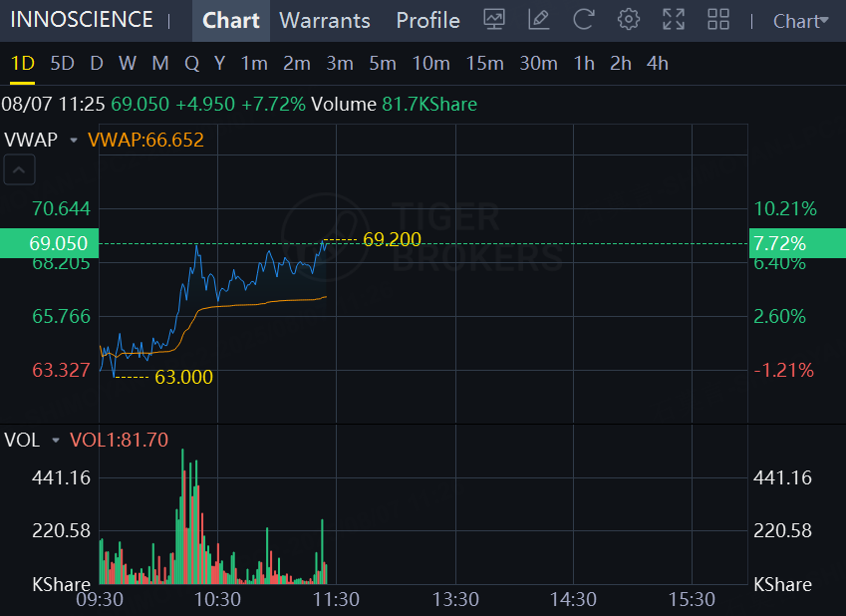The height and width of the screenshot is (616, 846).
Task: Click the VWAP:66.652 value label
Action: [145, 140]
